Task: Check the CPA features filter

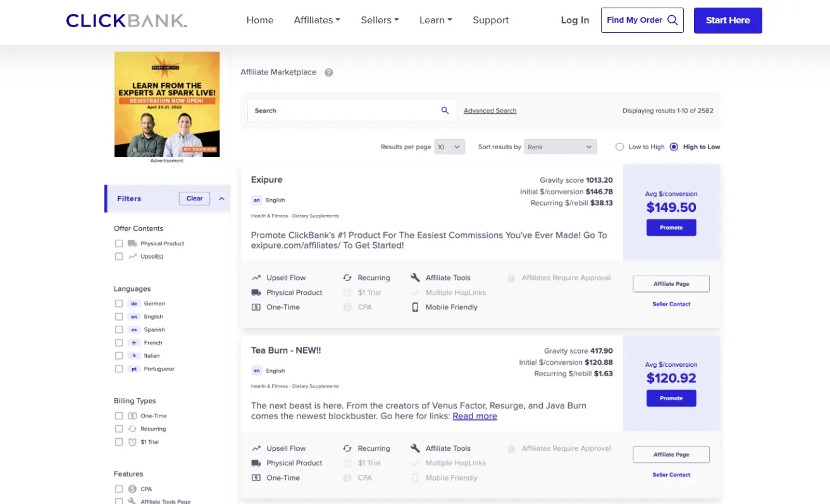Action: (119, 489)
